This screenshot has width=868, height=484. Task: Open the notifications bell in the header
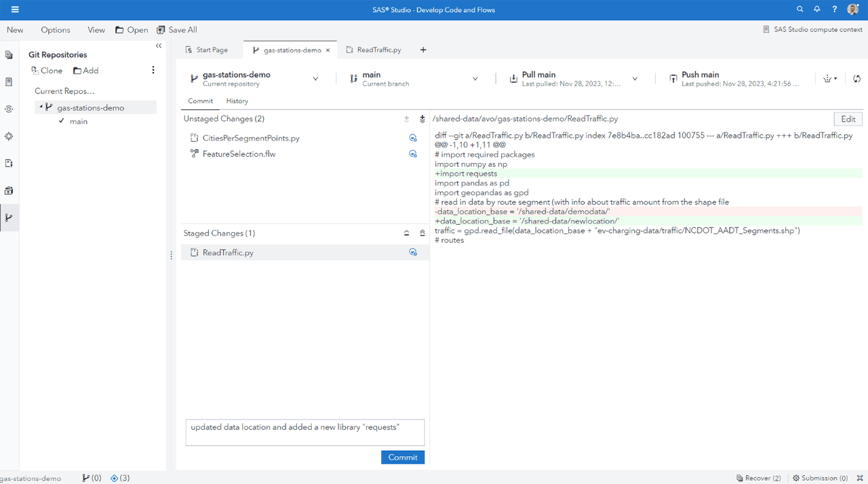(x=816, y=9)
